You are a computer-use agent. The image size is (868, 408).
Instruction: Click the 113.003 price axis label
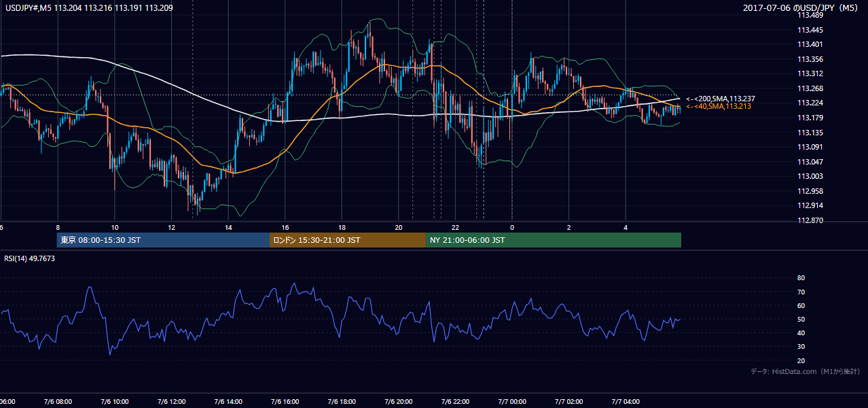pos(810,176)
